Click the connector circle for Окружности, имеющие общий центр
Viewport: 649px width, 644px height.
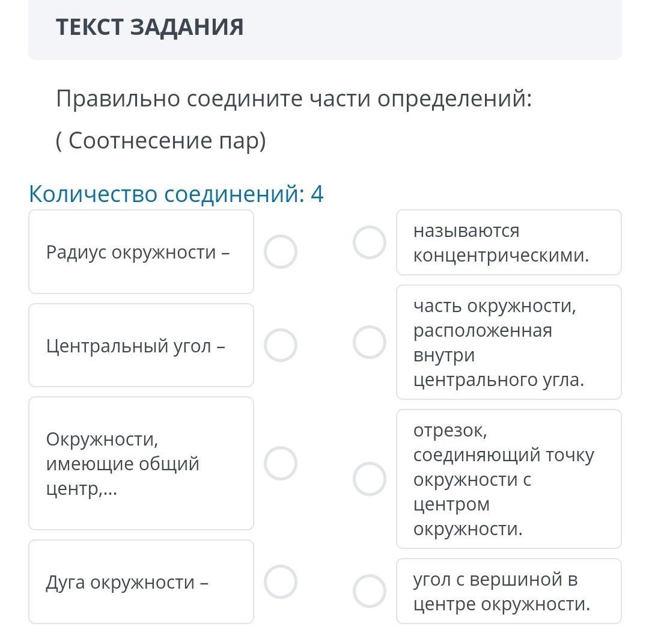coord(280,463)
